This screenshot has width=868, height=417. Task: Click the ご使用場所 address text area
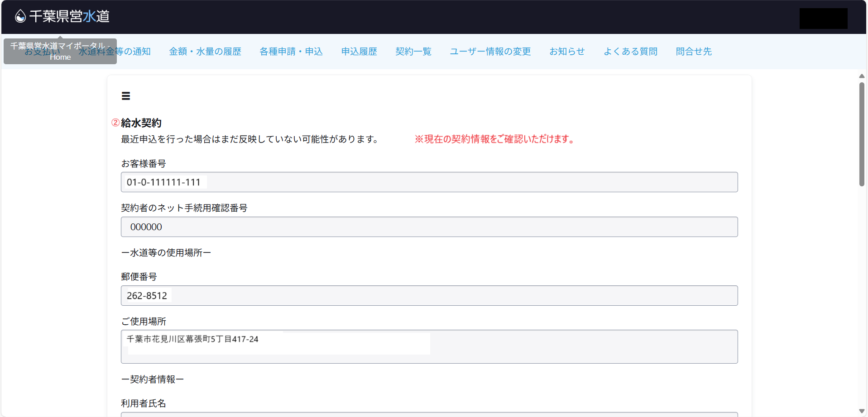(x=429, y=346)
